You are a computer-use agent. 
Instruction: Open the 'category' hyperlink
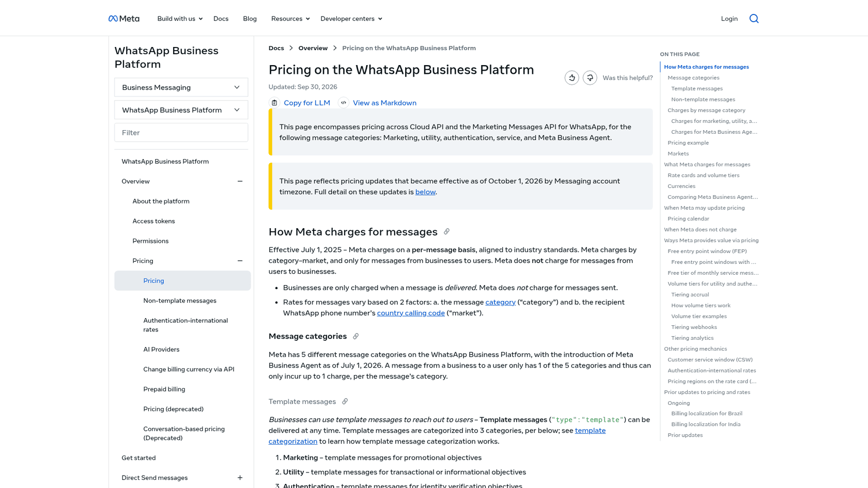500,302
